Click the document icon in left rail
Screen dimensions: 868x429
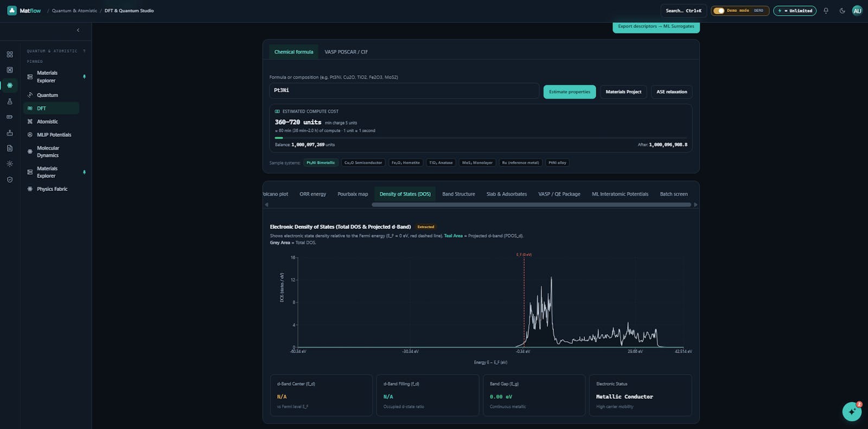click(x=10, y=148)
